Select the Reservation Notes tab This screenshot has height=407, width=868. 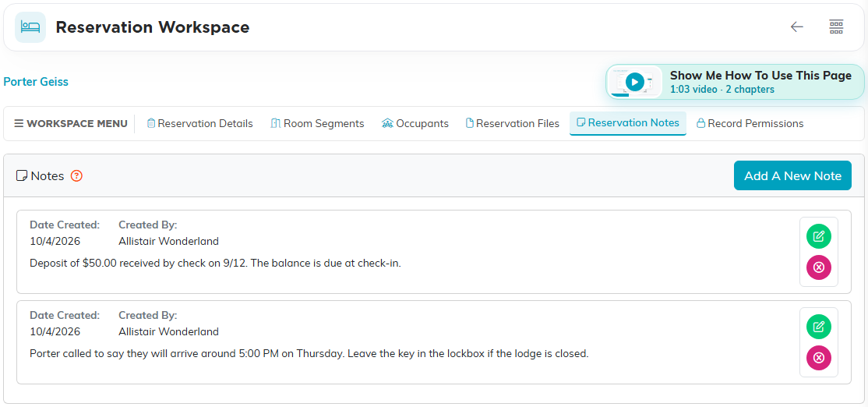[x=628, y=123]
